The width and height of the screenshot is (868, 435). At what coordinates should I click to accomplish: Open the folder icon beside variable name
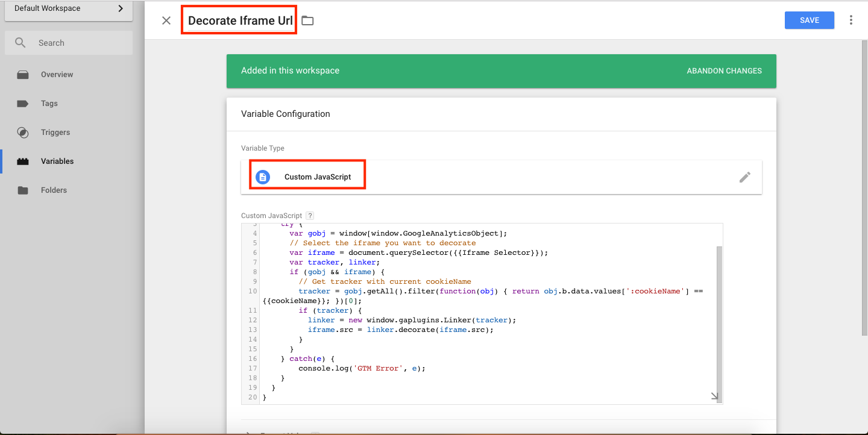click(308, 20)
